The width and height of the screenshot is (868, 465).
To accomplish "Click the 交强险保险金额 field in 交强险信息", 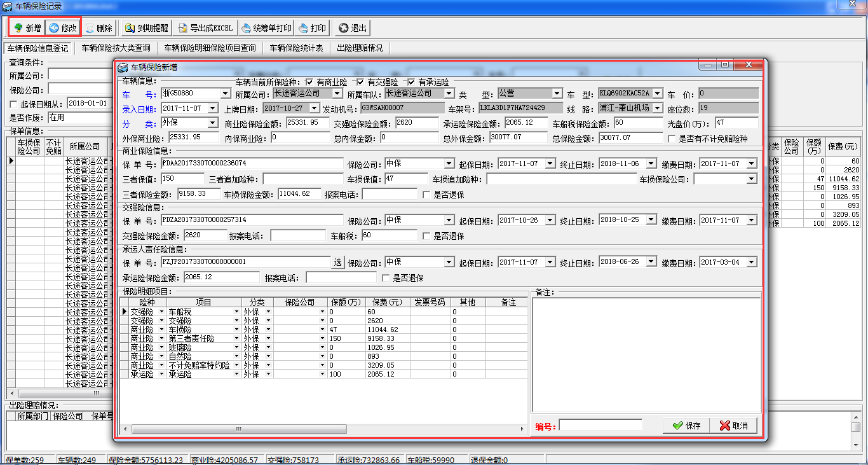I will point(205,236).
